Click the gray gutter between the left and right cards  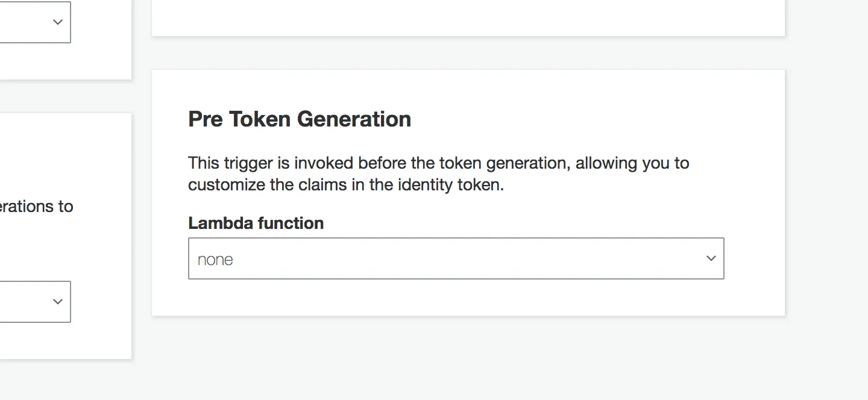coord(142,193)
